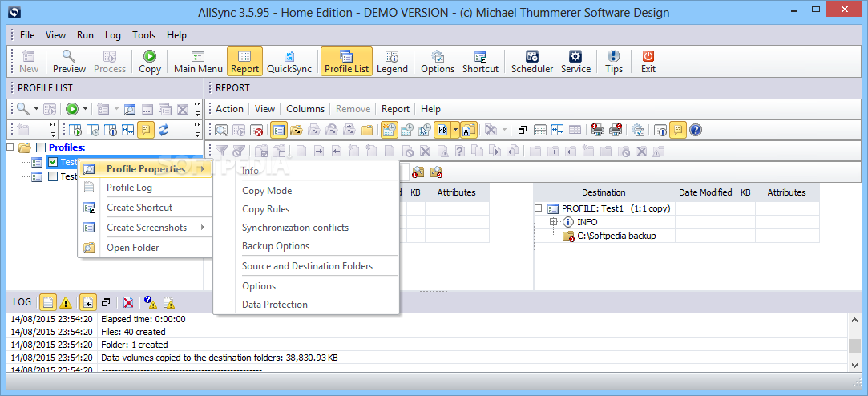
Task: Open the KB size display dropdown arrow
Action: click(455, 130)
